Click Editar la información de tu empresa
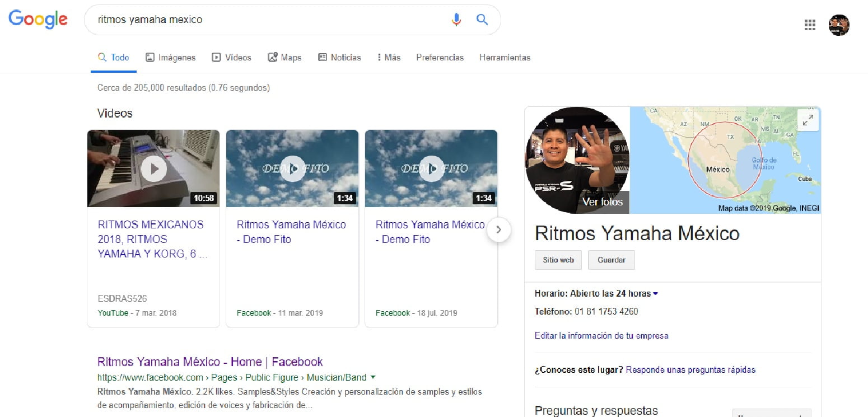868x417 pixels. (601, 336)
